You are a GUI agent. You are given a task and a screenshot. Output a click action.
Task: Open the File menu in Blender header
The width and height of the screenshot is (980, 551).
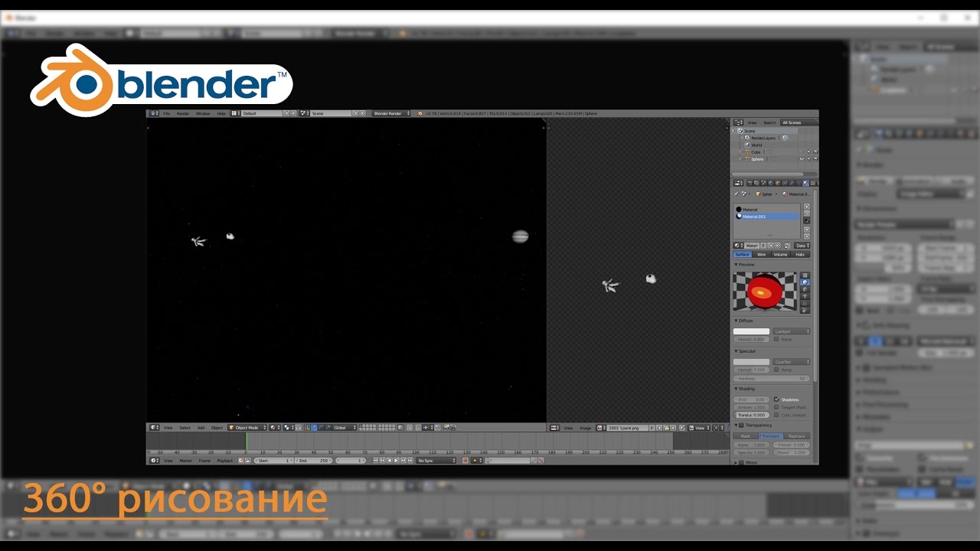166,113
